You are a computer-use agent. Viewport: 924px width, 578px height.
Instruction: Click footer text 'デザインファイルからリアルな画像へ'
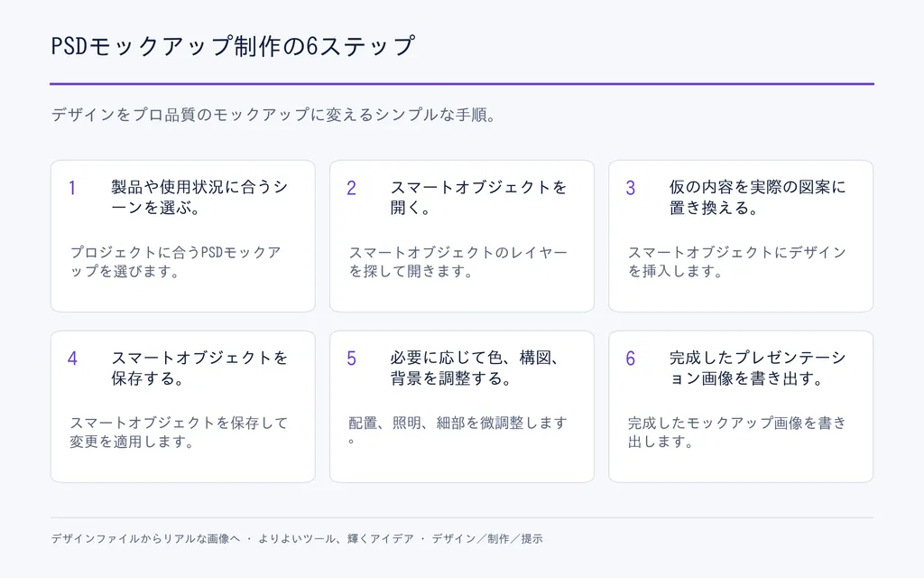[x=145, y=538]
